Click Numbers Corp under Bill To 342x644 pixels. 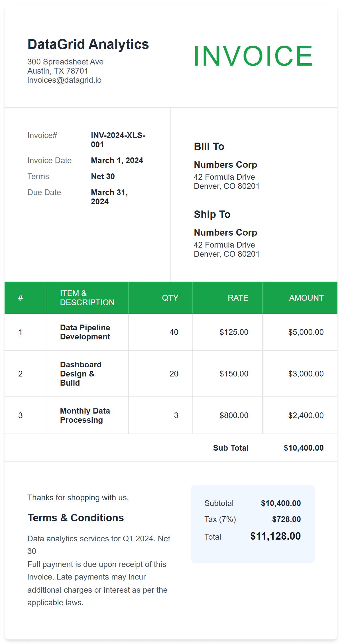[x=225, y=165]
